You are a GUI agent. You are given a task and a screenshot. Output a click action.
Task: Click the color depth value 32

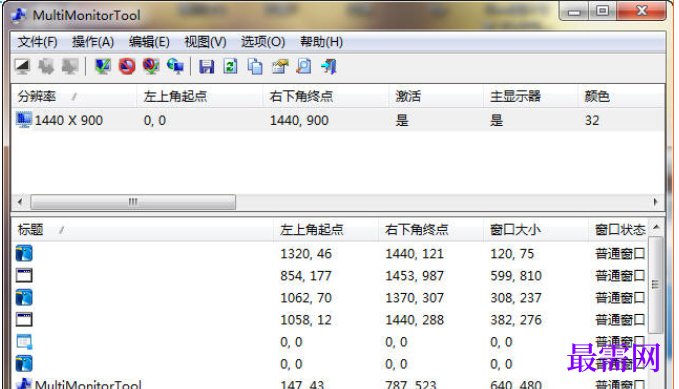(592, 120)
